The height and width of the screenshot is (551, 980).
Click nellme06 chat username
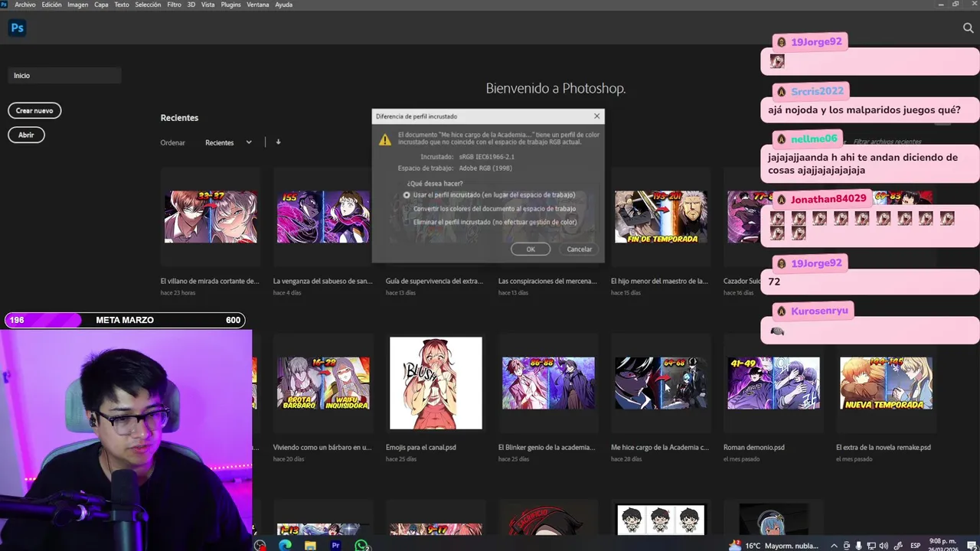814,139
